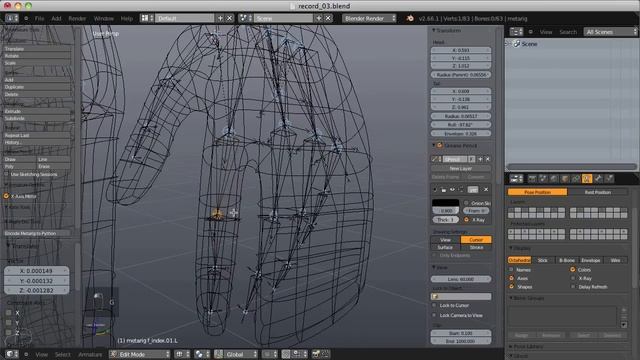Toggle Colors display checkbox
Viewport: 640px width, 360px height.
click(x=573, y=270)
